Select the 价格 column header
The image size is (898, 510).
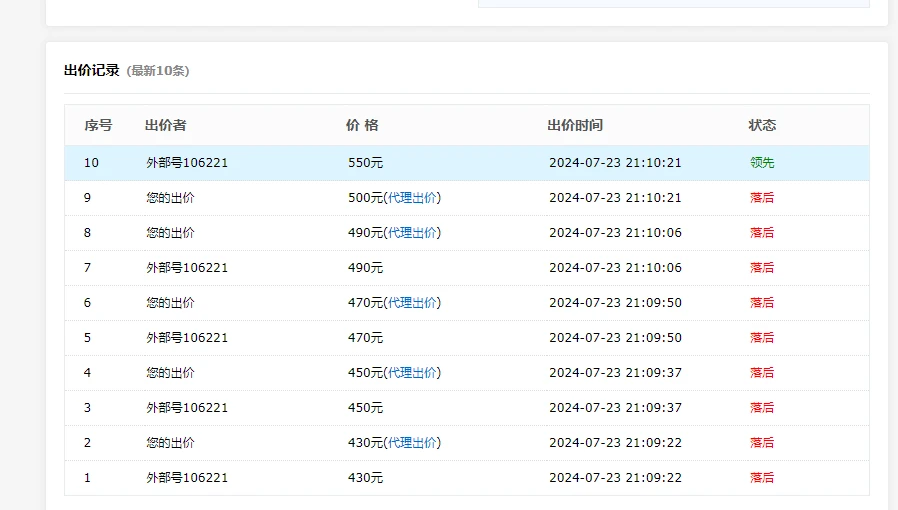(x=362, y=126)
